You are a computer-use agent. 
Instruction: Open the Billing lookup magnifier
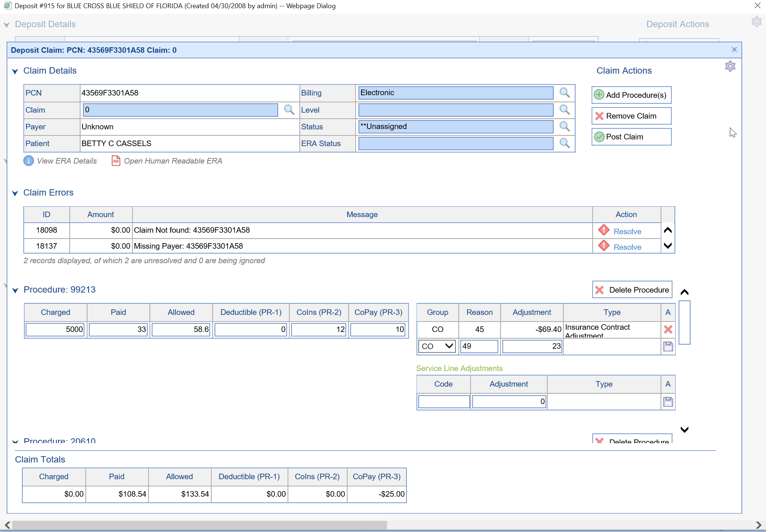(x=564, y=93)
